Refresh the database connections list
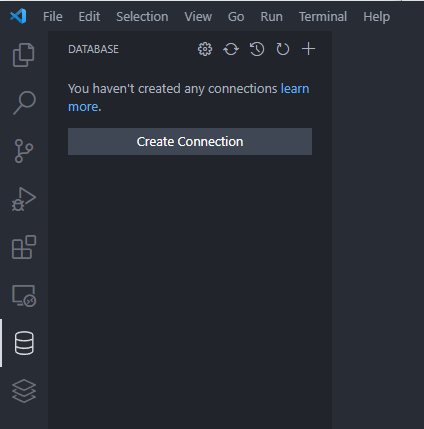 [x=283, y=49]
